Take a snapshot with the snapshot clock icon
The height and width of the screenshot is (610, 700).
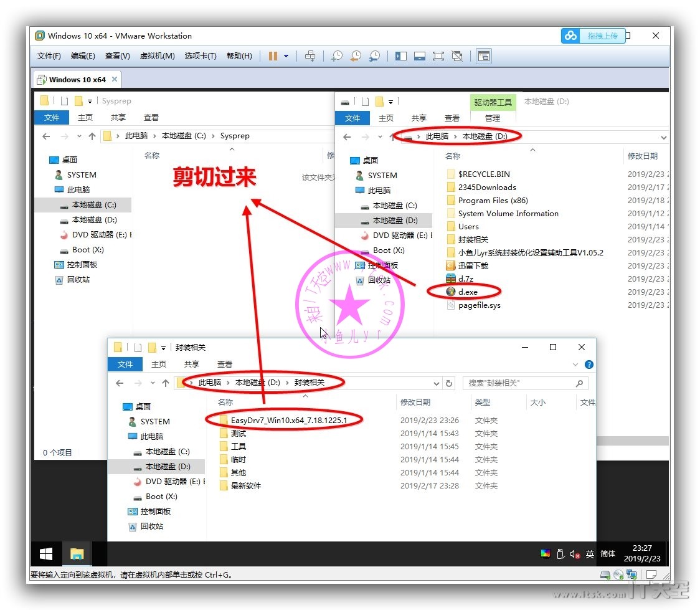tap(336, 56)
